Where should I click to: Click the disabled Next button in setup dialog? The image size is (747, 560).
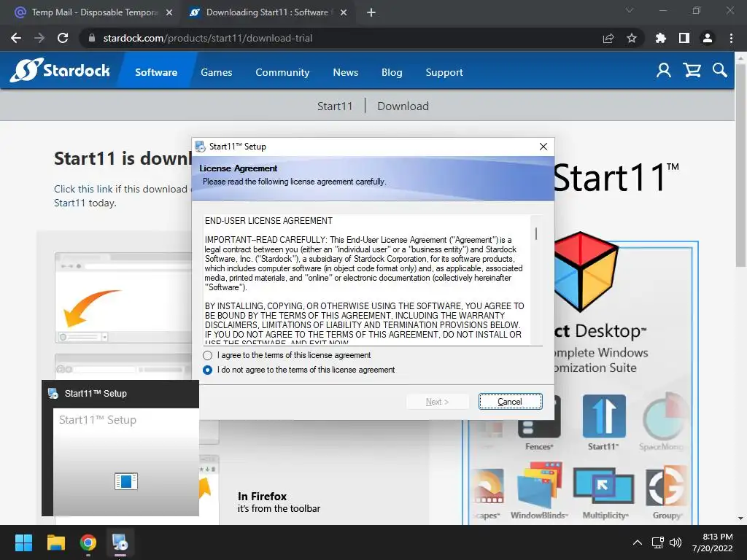438,402
